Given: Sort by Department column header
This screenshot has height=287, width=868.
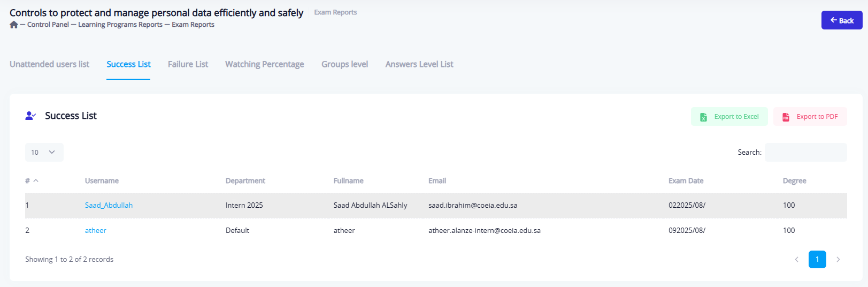Looking at the screenshot, I should pyautogui.click(x=245, y=181).
